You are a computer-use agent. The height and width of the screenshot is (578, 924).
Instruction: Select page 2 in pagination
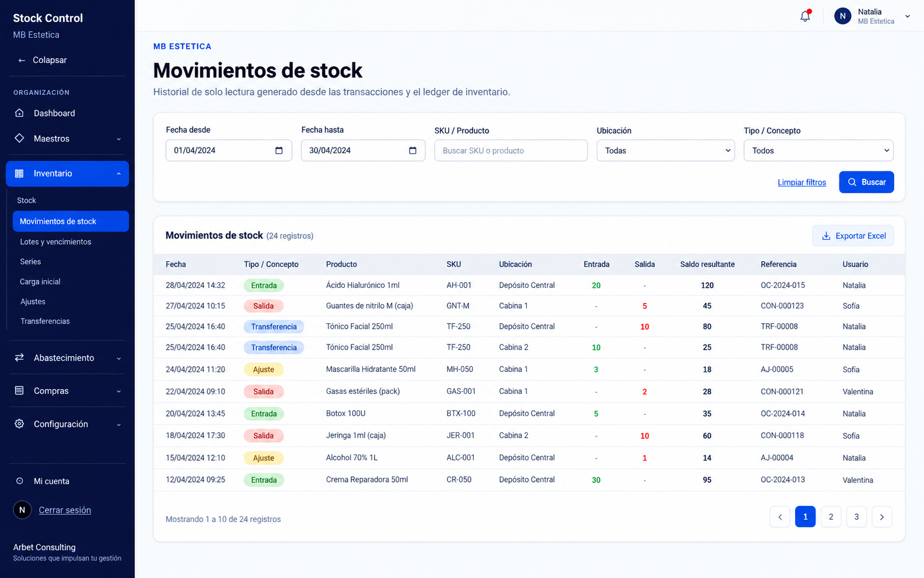pyautogui.click(x=831, y=517)
